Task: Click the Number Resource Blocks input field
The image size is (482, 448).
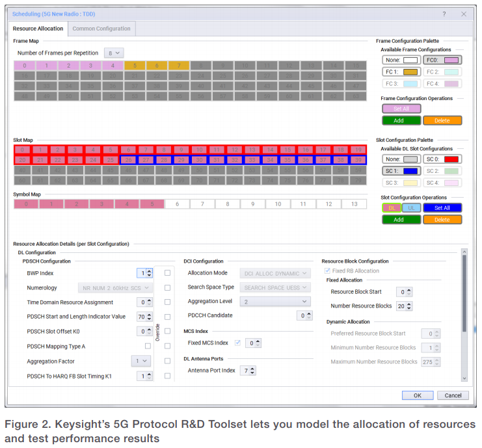Action: pyautogui.click(x=401, y=306)
